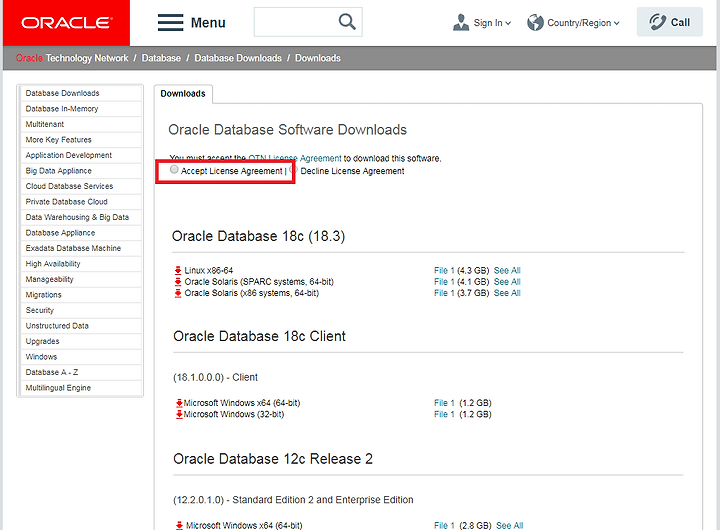Click File 1 link for Solaris SPARC
This screenshot has width=720, height=530.
click(x=444, y=282)
